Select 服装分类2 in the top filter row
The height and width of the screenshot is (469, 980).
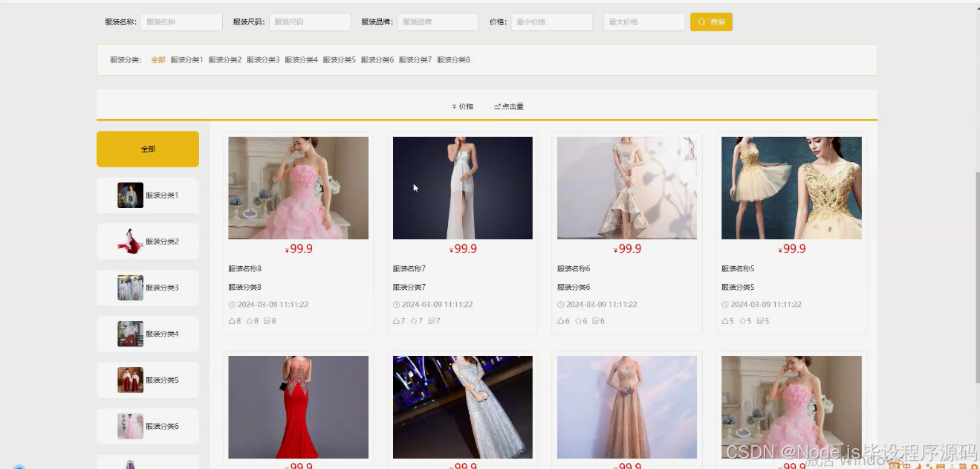click(225, 60)
